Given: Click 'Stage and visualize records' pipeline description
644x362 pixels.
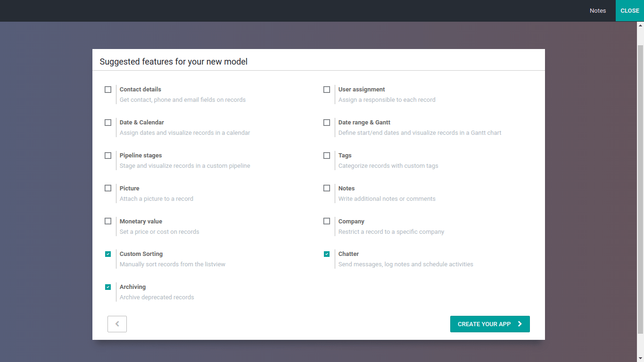Looking at the screenshot, I should coord(185,166).
